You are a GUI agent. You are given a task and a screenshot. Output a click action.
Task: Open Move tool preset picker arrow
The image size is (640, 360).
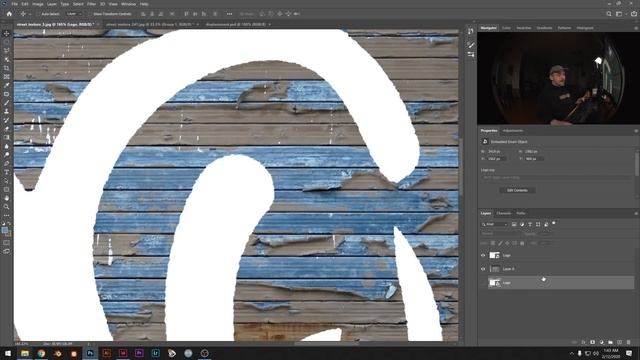click(30, 14)
